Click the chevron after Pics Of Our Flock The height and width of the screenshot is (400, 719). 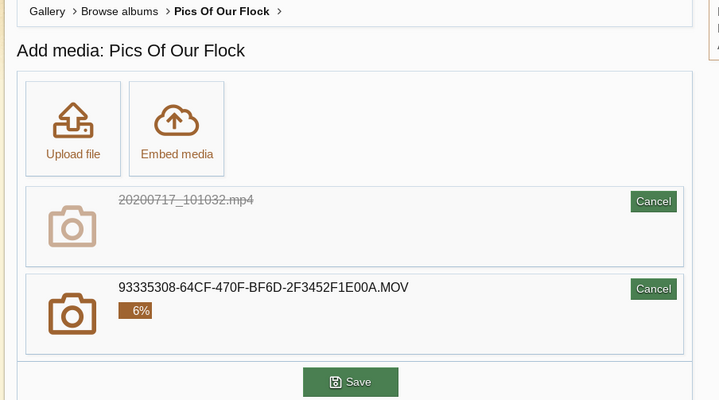[x=279, y=12]
